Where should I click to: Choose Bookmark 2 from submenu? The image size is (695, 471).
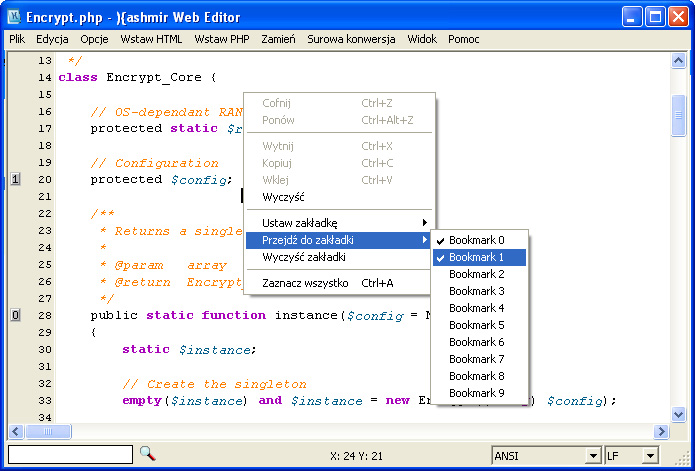pyautogui.click(x=478, y=274)
